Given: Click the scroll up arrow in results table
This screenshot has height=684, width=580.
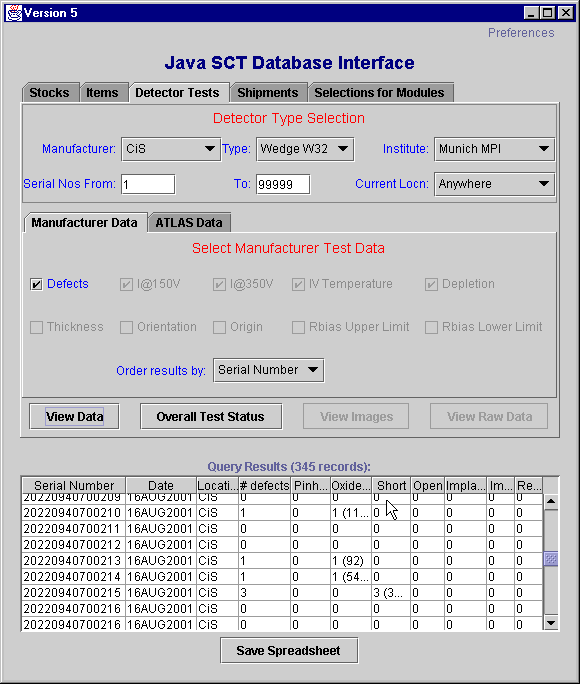Looking at the screenshot, I should point(551,502).
